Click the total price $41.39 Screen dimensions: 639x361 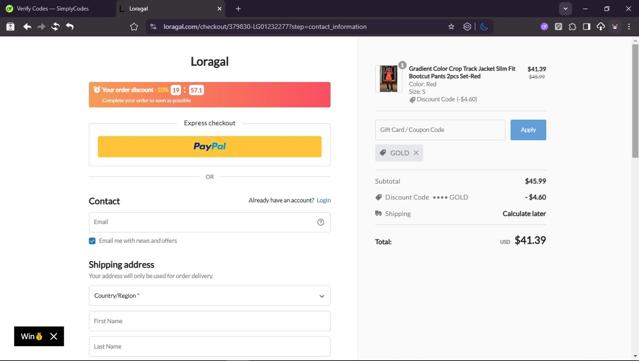(x=530, y=240)
